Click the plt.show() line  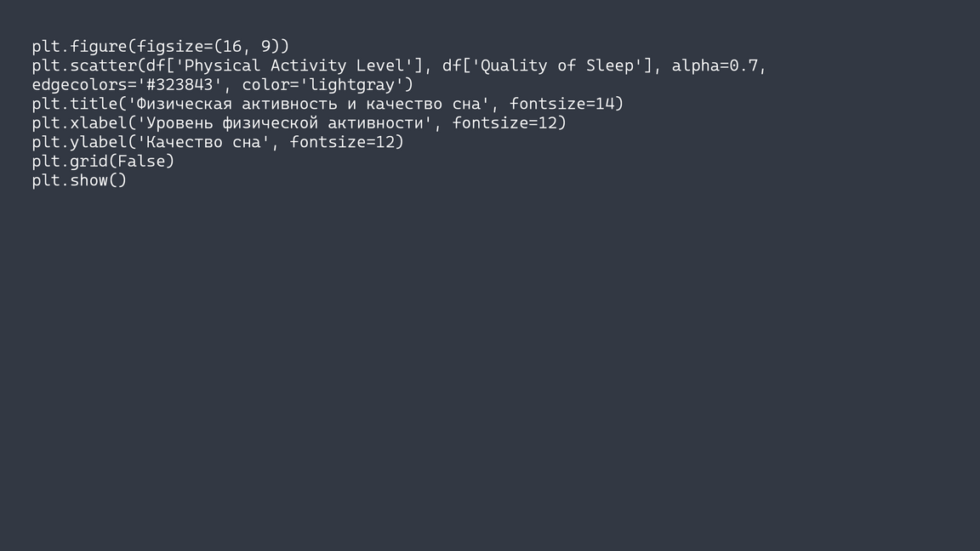click(x=79, y=180)
